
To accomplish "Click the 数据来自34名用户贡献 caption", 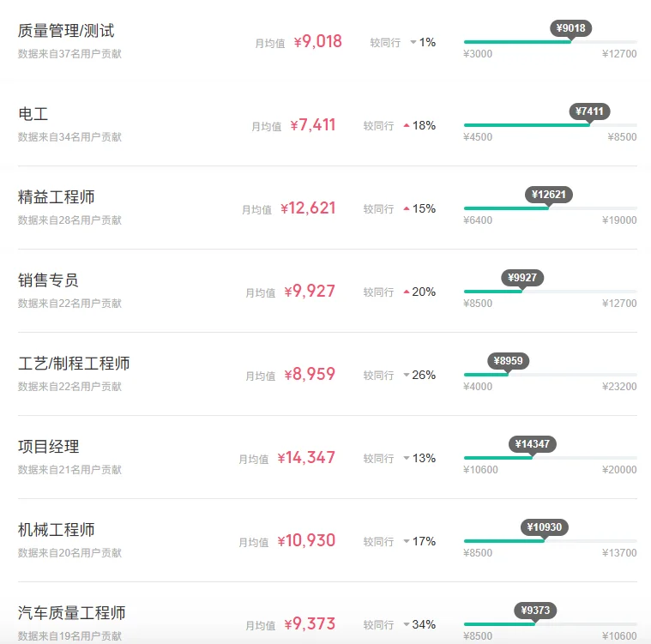I will click(69, 136).
